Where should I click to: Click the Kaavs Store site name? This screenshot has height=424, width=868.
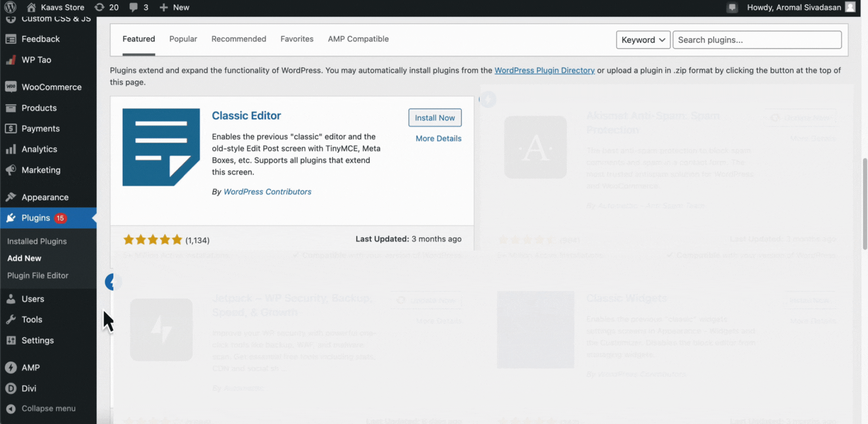62,7
